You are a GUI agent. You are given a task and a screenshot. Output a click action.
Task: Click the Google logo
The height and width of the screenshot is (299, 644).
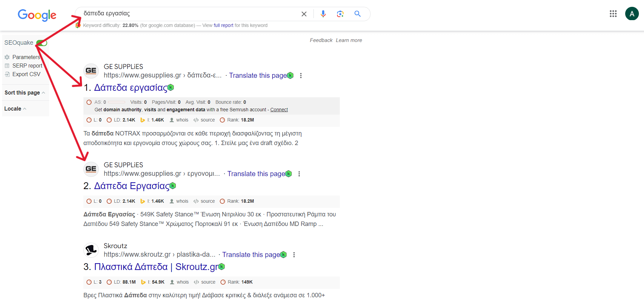coord(37,15)
